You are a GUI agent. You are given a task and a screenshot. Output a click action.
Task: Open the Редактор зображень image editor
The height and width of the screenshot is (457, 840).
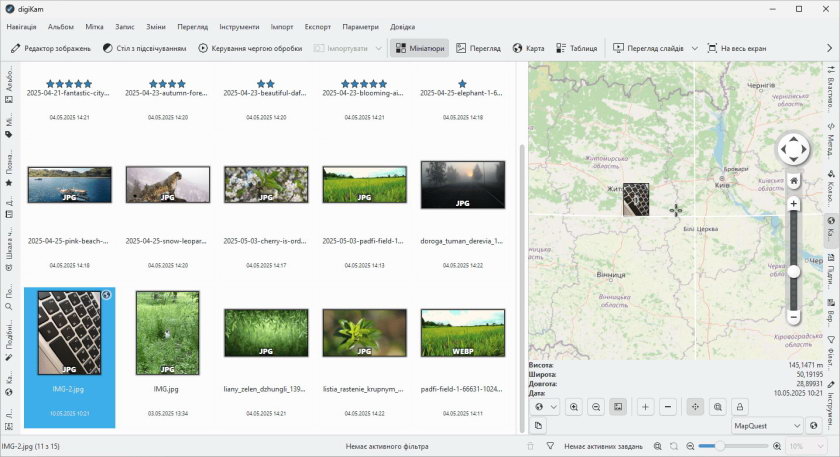coord(51,48)
